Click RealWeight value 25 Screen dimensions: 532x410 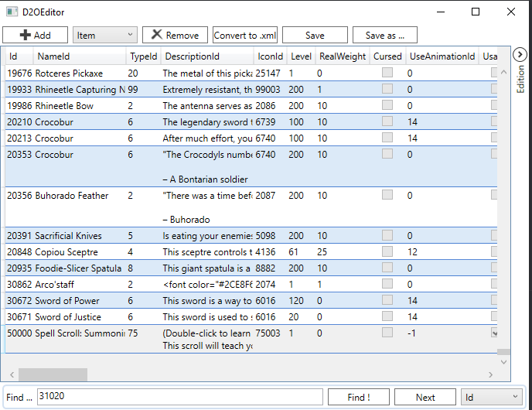coord(322,252)
